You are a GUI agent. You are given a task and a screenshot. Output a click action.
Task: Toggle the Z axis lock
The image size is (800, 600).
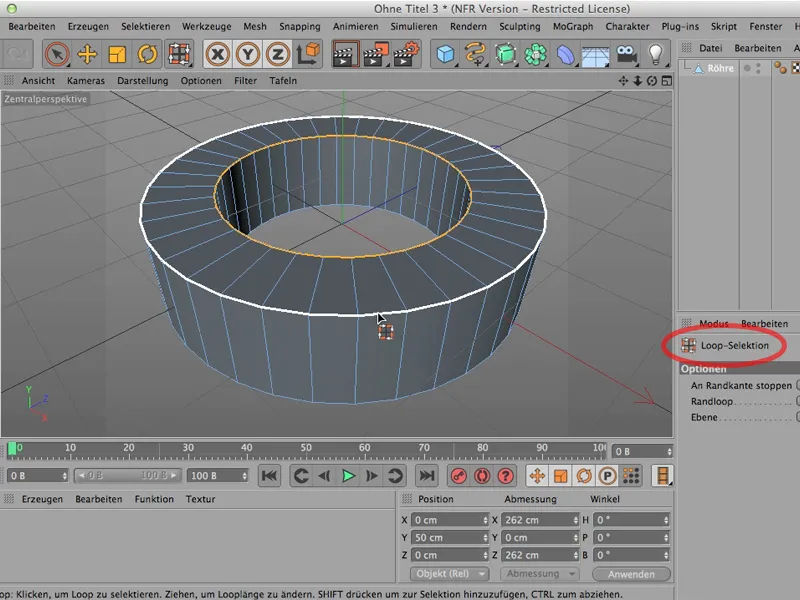coord(278,54)
